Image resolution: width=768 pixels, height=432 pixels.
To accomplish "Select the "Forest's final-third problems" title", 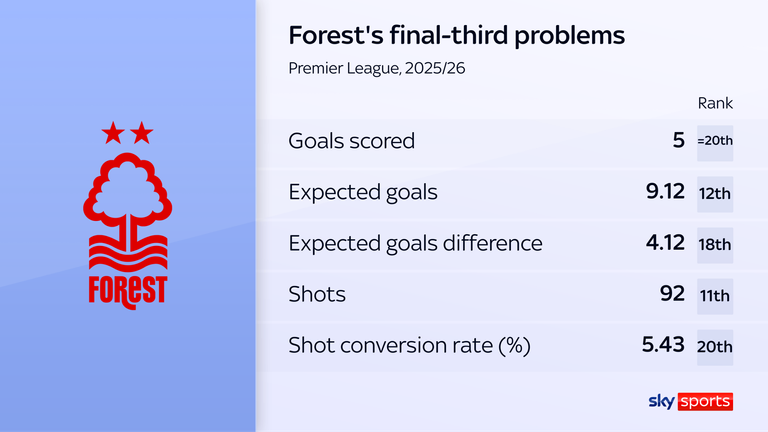I will [456, 36].
